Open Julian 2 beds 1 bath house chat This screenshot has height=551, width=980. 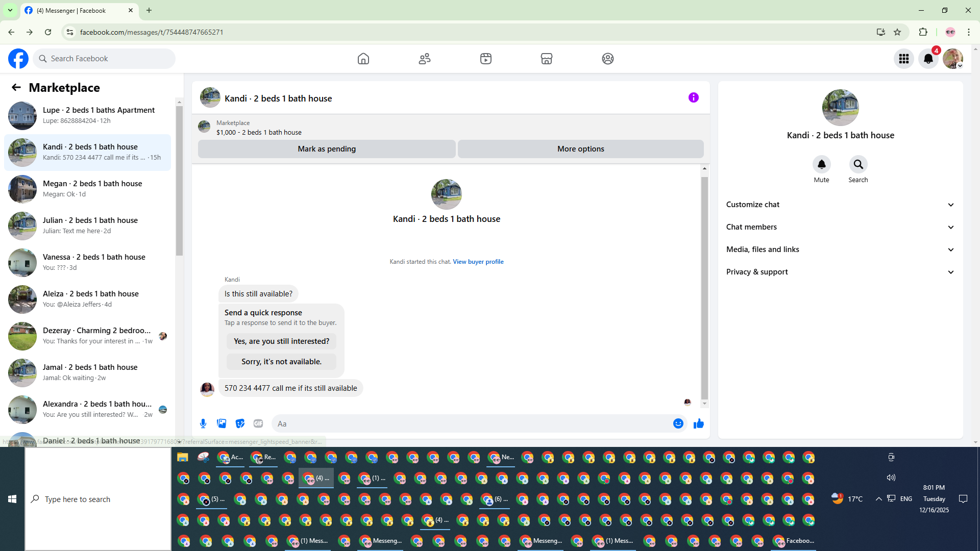[88, 226]
